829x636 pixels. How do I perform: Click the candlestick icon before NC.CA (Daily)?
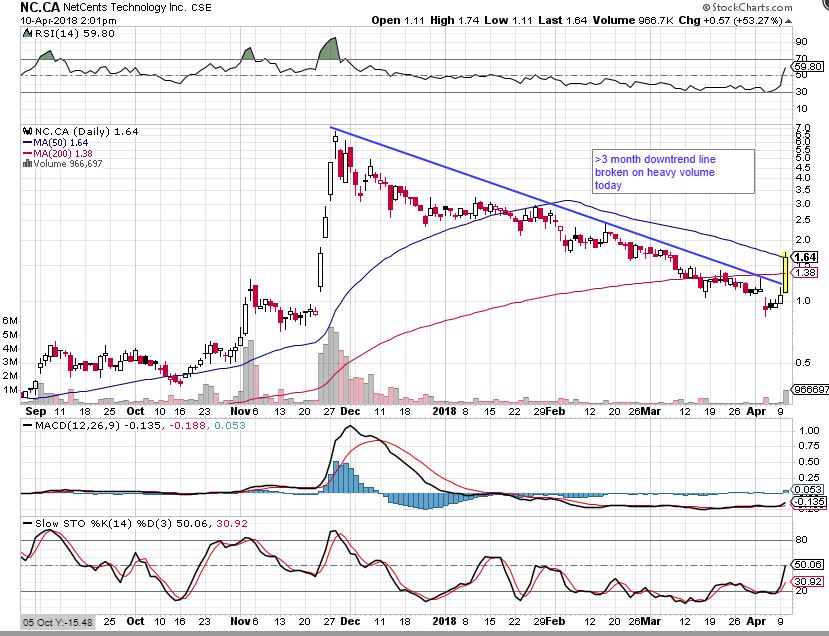(x=27, y=131)
